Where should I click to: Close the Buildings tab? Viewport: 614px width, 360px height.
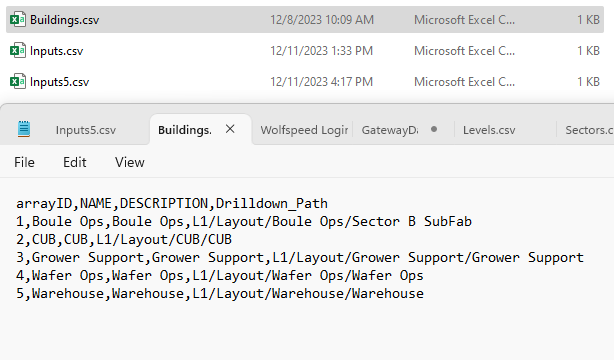[230, 129]
